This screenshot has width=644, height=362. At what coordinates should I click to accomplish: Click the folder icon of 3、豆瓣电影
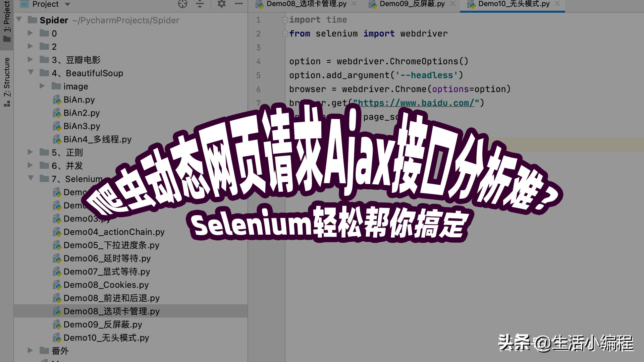click(44, 60)
